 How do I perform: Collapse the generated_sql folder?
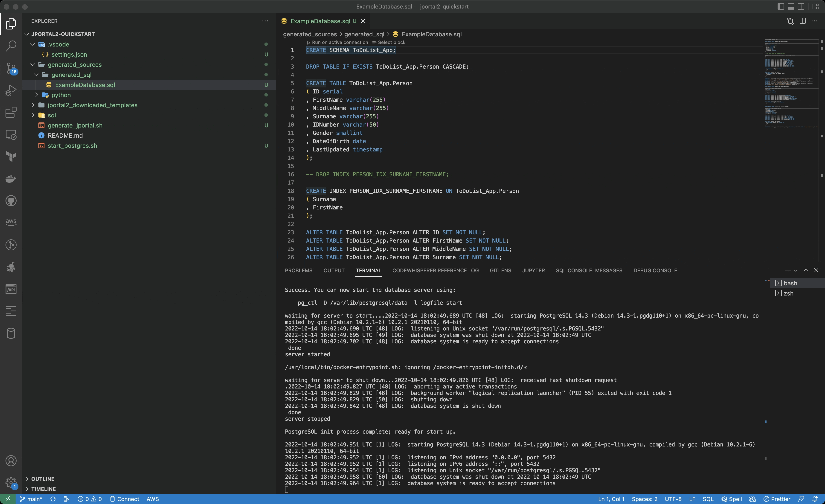(x=37, y=75)
